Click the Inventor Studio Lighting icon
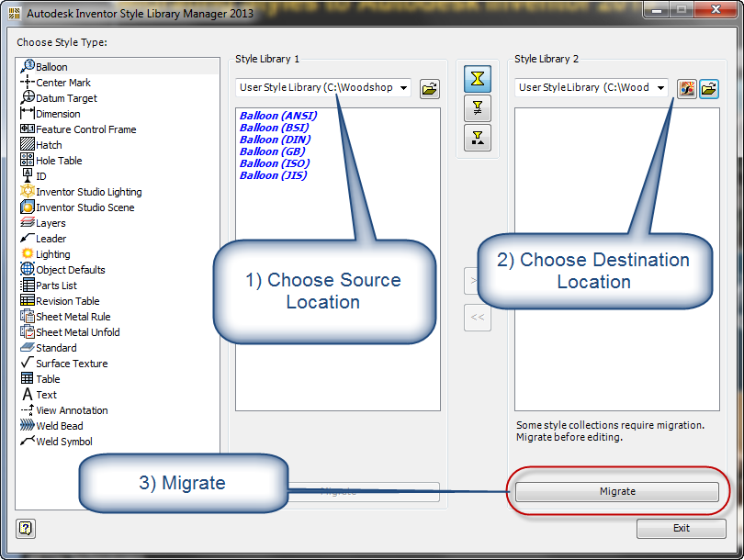The image size is (744, 560). 25,192
